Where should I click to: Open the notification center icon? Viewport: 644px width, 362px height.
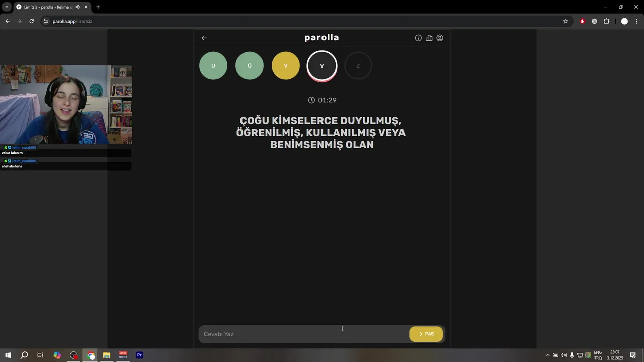coord(633,355)
